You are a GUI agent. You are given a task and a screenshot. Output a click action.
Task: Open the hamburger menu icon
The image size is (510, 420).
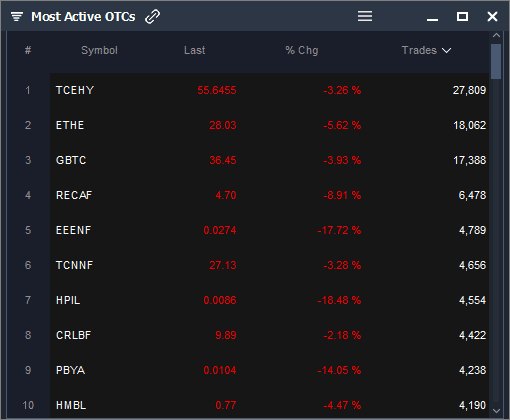click(365, 16)
